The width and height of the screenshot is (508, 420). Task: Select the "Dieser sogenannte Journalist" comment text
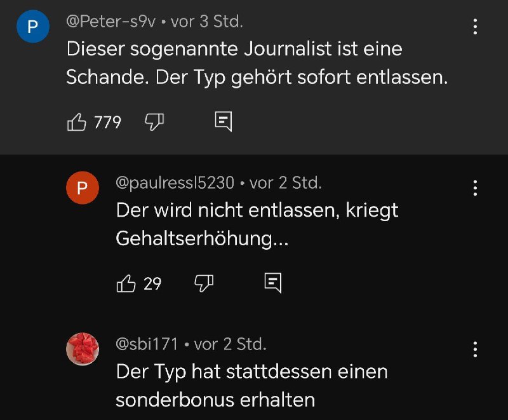[234, 50]
